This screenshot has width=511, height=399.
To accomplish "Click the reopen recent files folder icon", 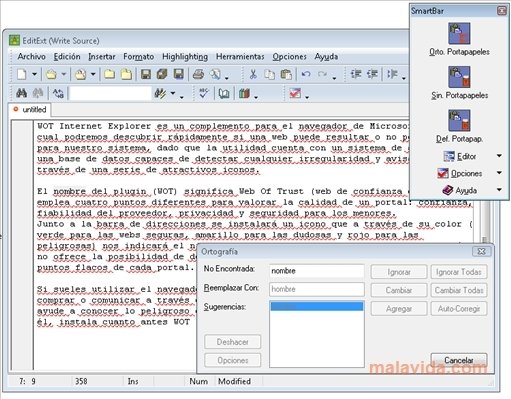I will point(80,74).
